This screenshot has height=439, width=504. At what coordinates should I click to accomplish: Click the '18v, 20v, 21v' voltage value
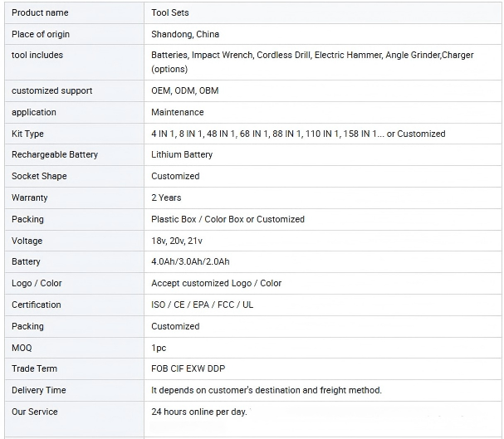pyautogui.click(x=177, y=241)
